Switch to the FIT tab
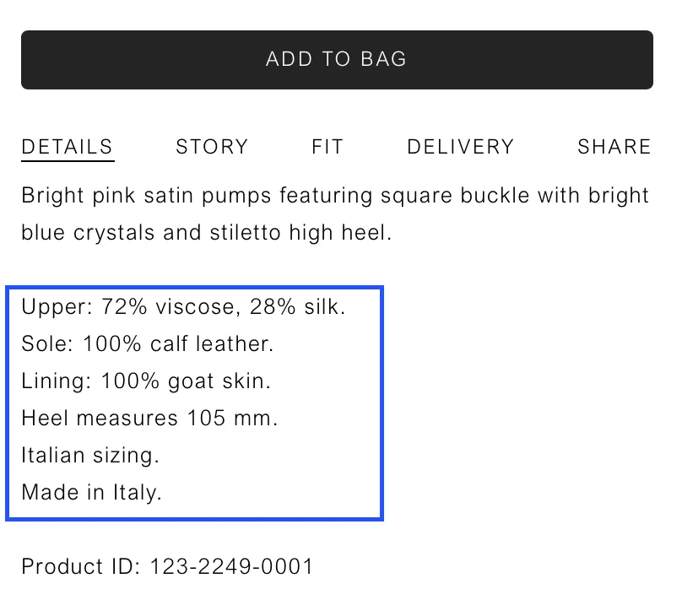 coord(327,147)
